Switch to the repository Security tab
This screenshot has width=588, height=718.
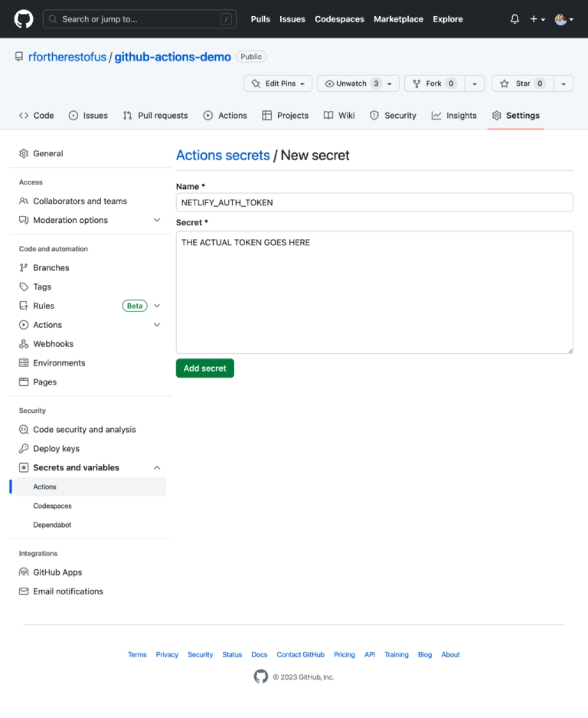(x=393, y=115)
